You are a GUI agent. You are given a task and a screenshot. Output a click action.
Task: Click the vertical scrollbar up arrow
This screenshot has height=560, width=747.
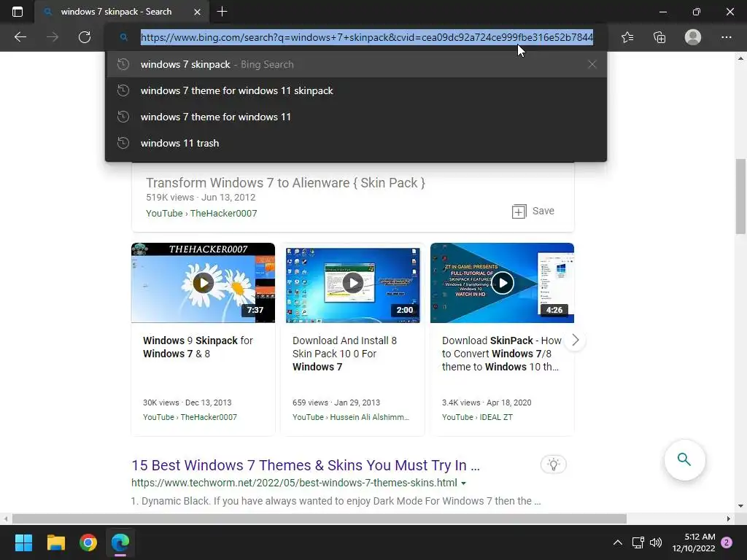point(740,58)
